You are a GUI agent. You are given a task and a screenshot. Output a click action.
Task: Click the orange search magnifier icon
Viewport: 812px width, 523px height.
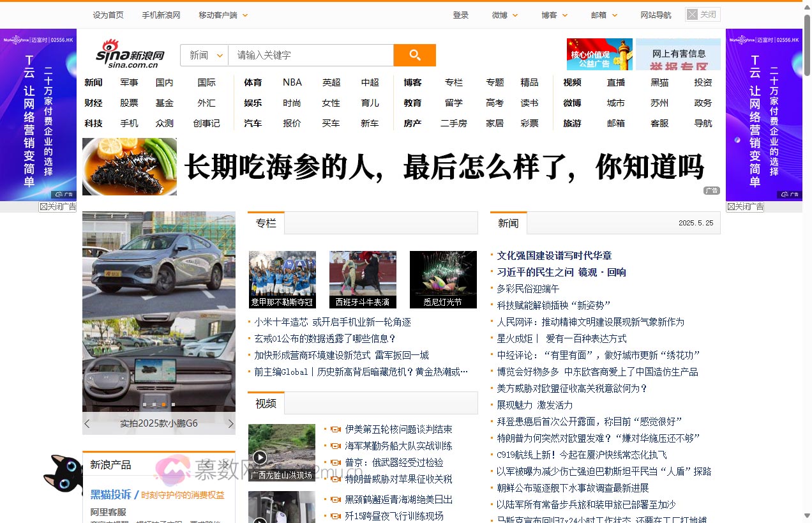tap(415, 56)
